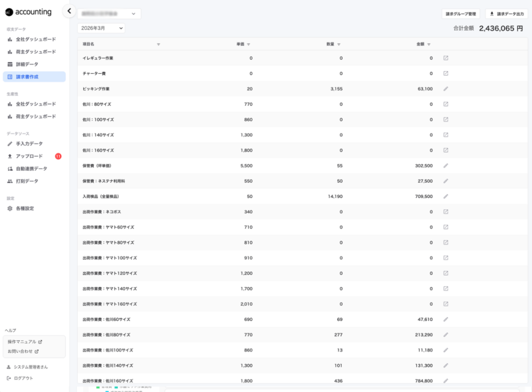Click the edit icon for 出荷作業費：佐川60サイズ
Screen dimensions: 532x392
(x=446, y=319)
